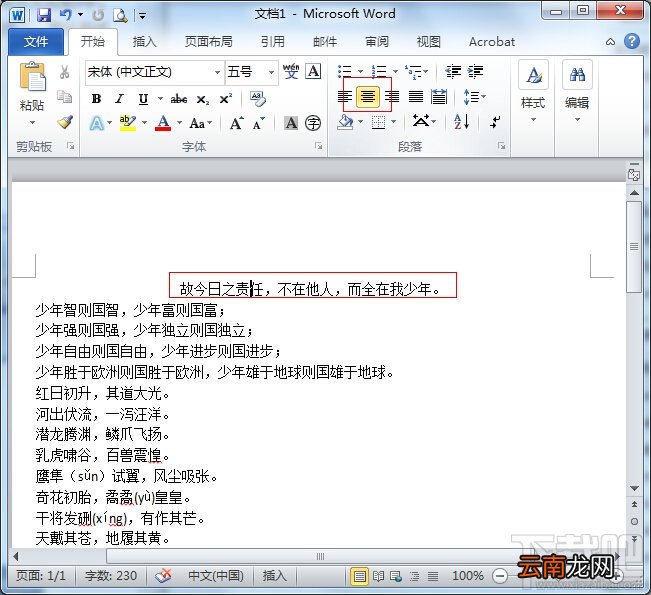Align text right
Viewport: 651px width, 595px height.
[392, 97]
